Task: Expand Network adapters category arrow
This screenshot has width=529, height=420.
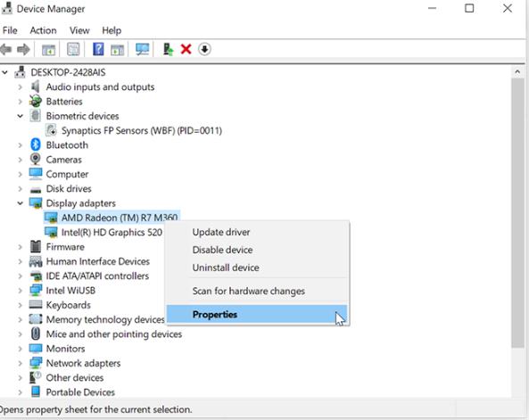Action: [20, 363]
